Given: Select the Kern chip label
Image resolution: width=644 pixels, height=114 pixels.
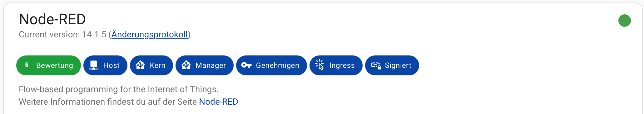Looking at the screenshot, I should [x=157, y=65].
